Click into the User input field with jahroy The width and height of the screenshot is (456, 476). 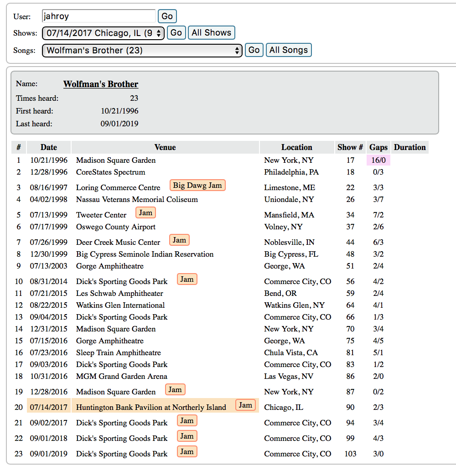98,16
